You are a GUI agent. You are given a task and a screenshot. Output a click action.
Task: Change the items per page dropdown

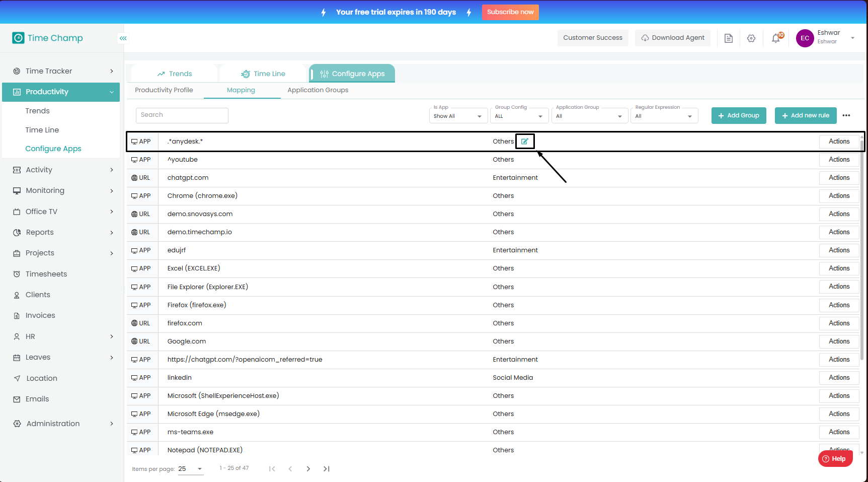[x=191, y=469]
